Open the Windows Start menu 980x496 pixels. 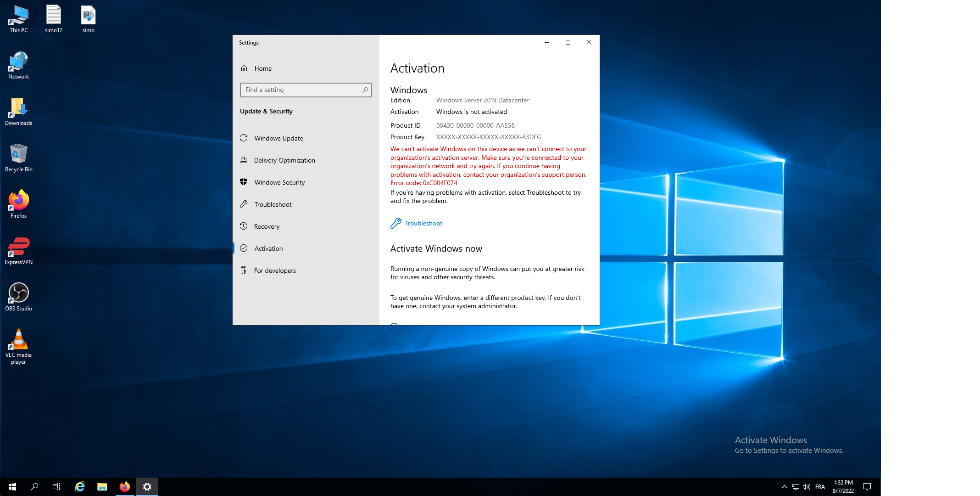(12, 487)
